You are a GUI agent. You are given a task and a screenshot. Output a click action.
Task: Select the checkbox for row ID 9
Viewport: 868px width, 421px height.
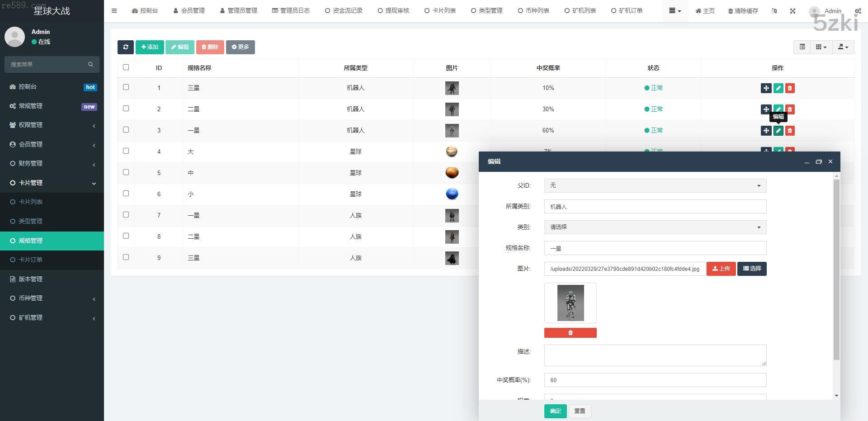click(x=126, y=257)
